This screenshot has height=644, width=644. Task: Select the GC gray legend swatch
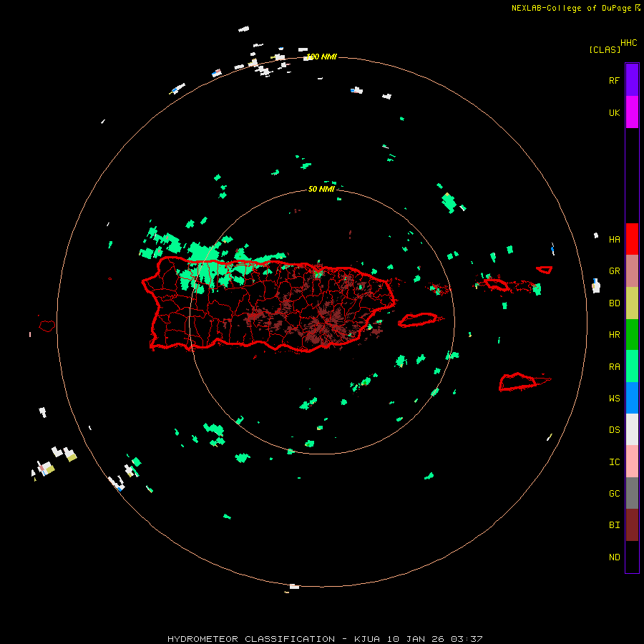point(632,493)
